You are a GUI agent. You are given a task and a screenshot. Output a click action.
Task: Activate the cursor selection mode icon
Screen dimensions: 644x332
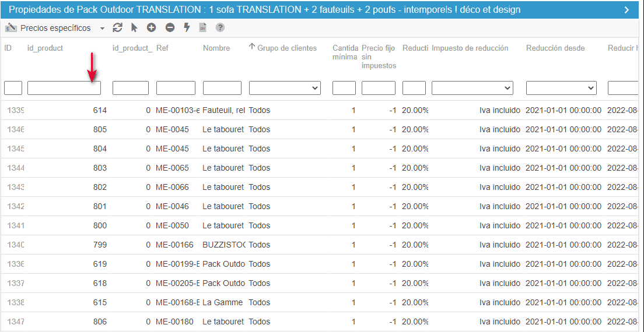tap(134, 27)
